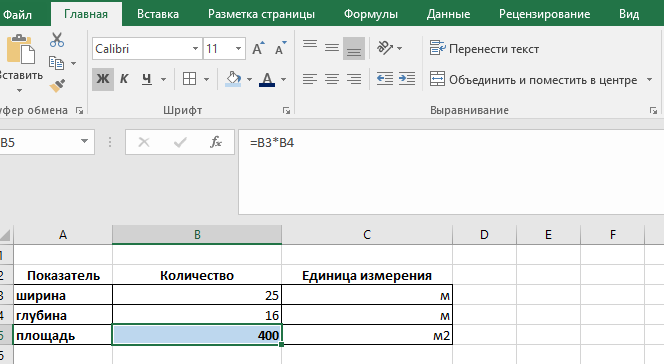Screen dimensions: 664x364
Task: Open the Calibri font name dropdown
Action: [195, 48]
